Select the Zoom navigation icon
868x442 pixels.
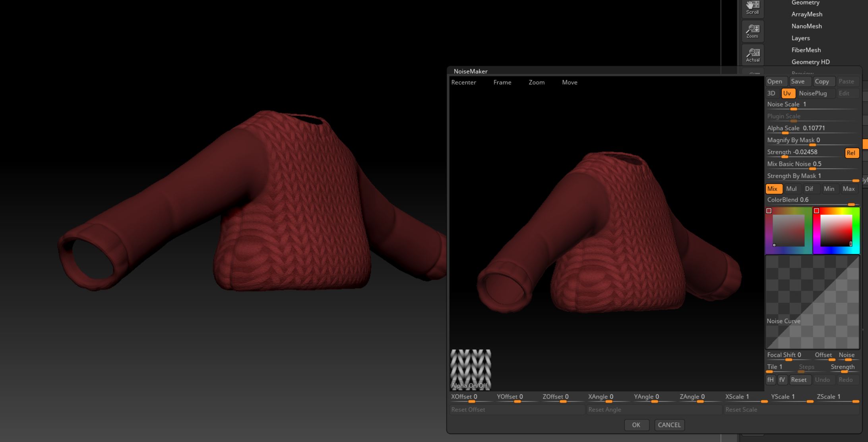pyautogui.click(x=752, y=31)
